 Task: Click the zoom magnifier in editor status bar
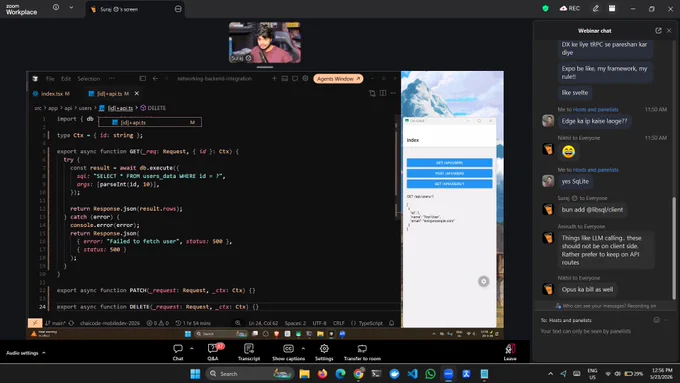(238, 323)
